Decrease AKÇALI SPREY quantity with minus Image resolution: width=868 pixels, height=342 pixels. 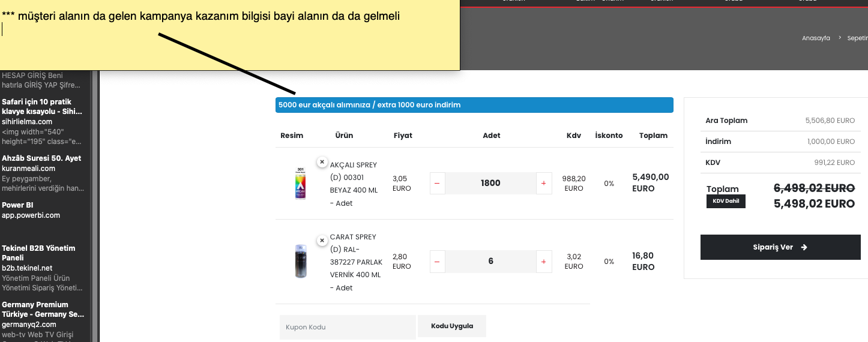tap(437, 184)
